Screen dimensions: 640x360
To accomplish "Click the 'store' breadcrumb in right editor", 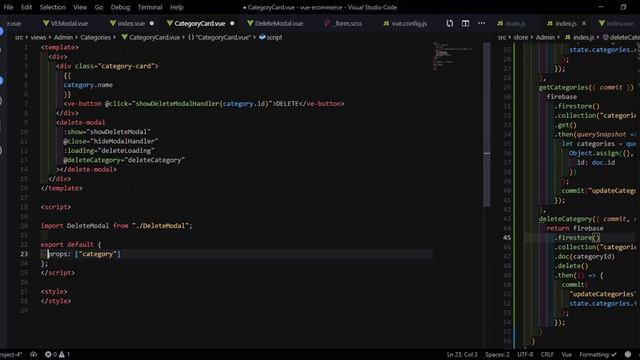I will coord(521,37).
